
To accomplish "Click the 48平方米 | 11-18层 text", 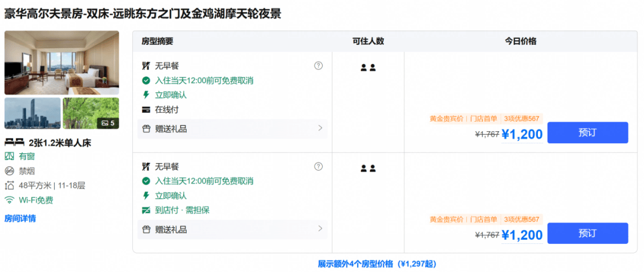I will pos(52,186).
